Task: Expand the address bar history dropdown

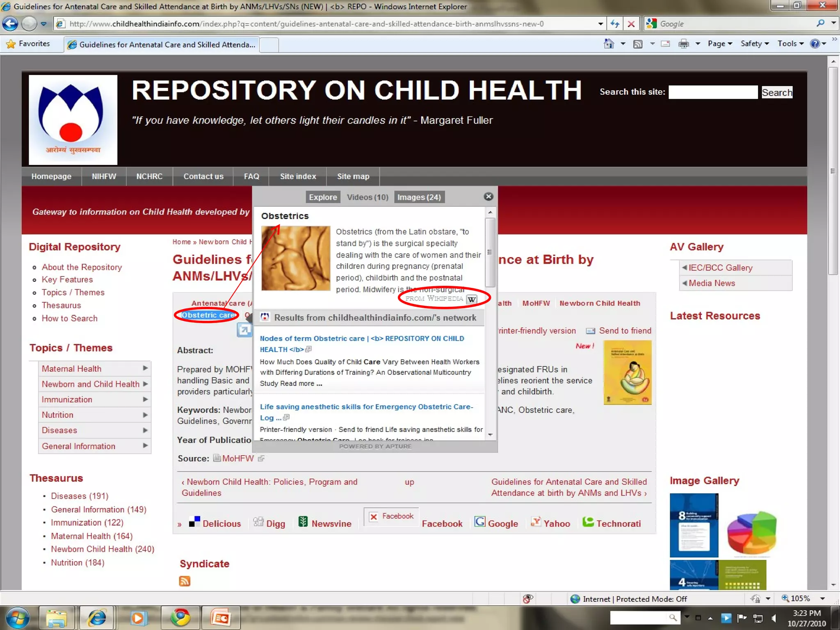Action: (x=600, y=24)
